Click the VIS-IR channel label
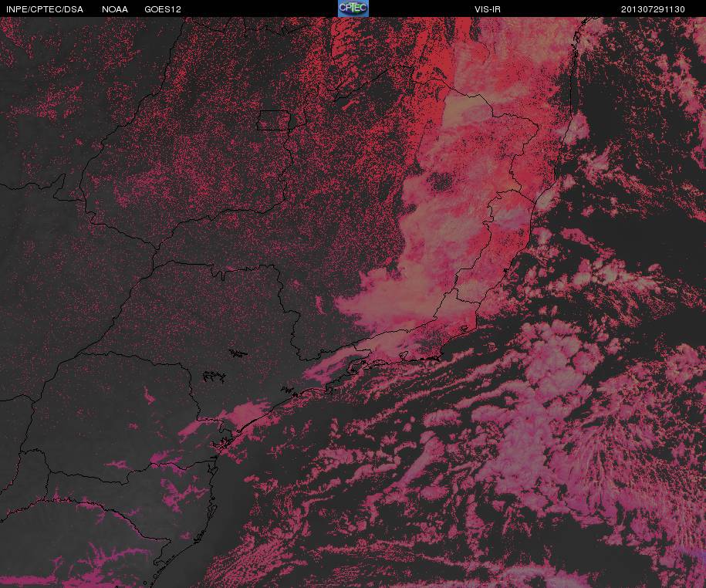This screenshot has width=706, height=588. coord(487,9)
